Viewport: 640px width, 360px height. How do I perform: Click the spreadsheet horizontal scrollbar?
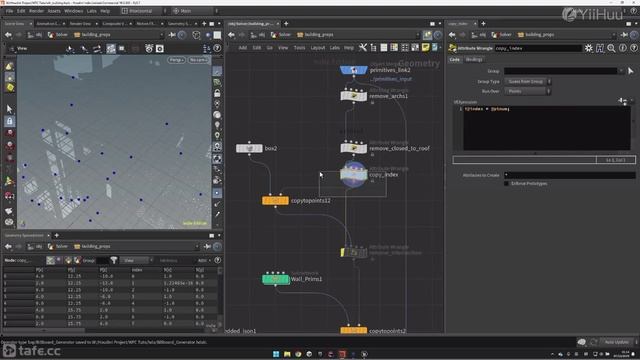(44, 331)
